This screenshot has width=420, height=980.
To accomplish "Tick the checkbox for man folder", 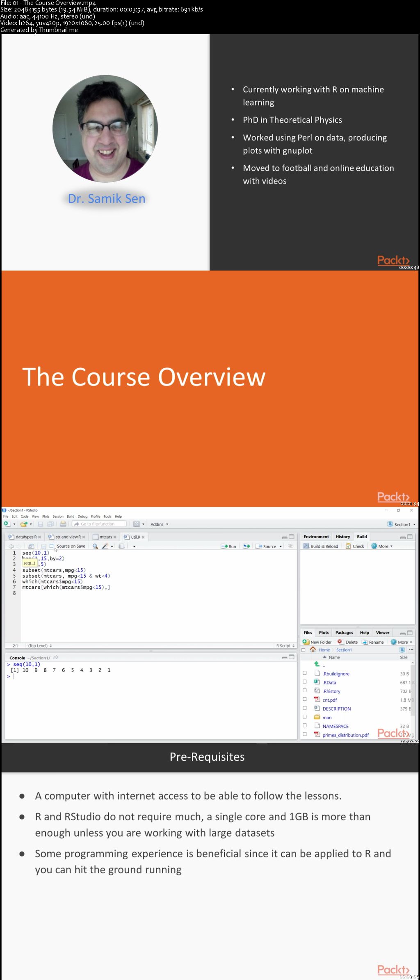I will [305, 717].
